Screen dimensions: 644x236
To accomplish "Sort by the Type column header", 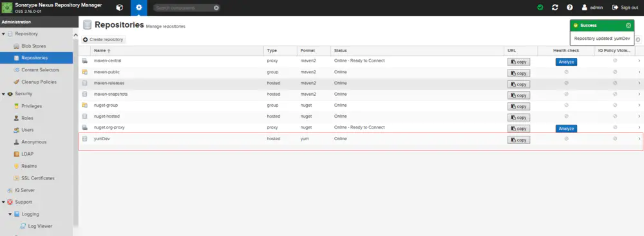I will tap(281, 51).
